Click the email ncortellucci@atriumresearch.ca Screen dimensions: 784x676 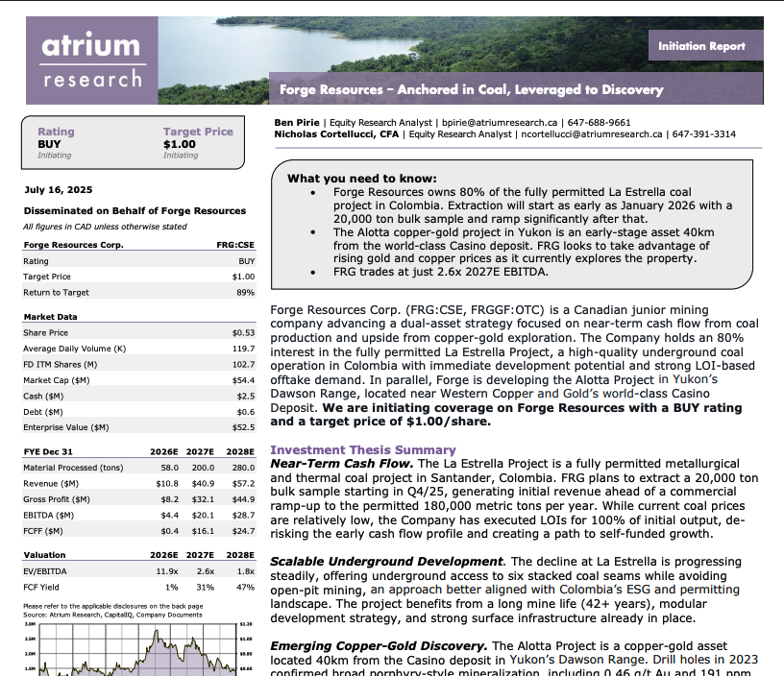coord(592,133)
